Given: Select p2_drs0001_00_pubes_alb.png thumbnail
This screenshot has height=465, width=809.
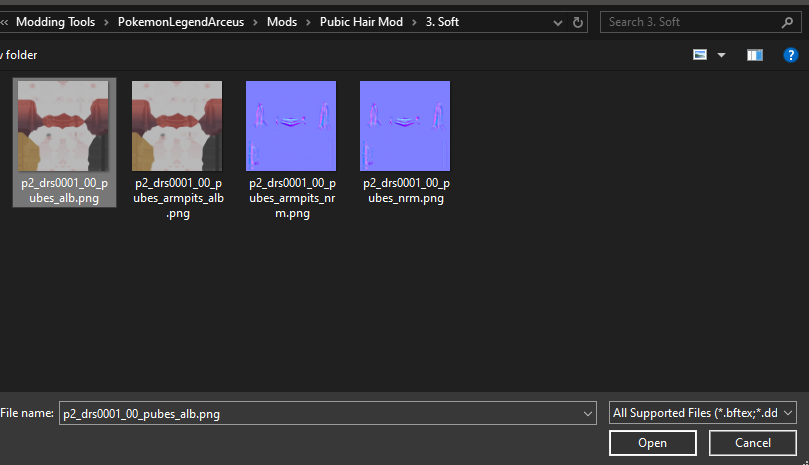Looking at the screenshot, I should pos(63,125).
